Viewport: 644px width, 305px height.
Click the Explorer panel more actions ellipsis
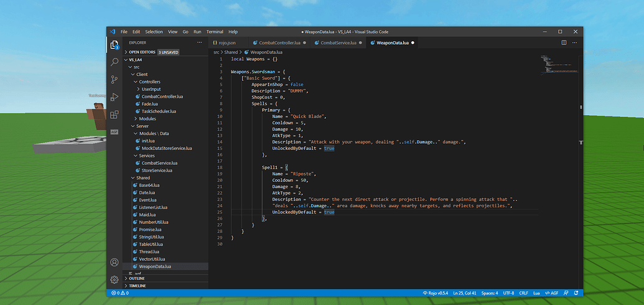(x=200, y=42)
